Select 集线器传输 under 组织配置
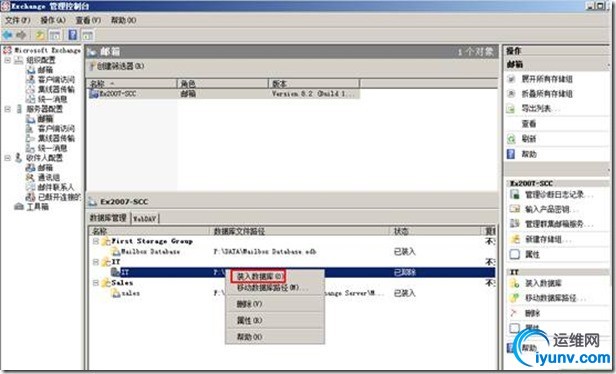 pyautogui.click(x=56, y=90)
